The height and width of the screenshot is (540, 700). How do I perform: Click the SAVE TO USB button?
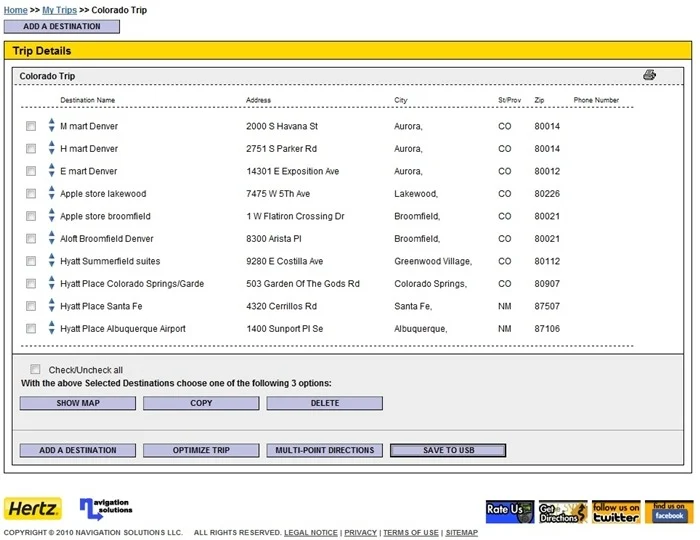pos(448,450)
